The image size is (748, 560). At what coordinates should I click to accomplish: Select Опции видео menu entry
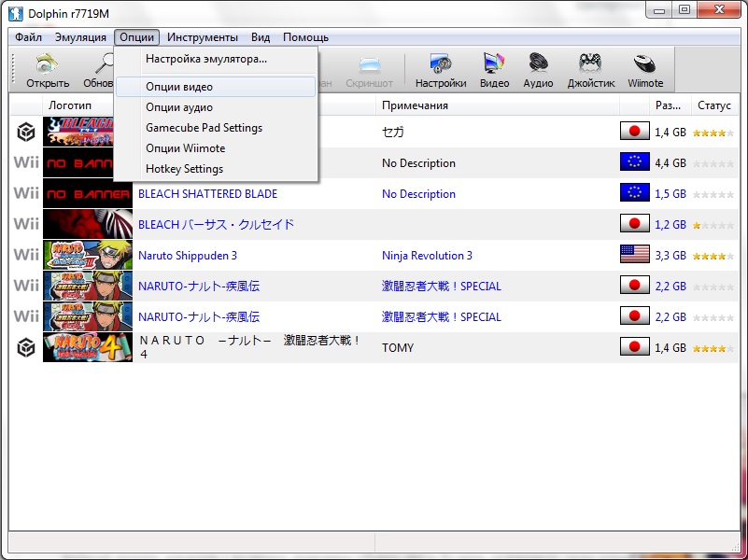pos(216,87)
